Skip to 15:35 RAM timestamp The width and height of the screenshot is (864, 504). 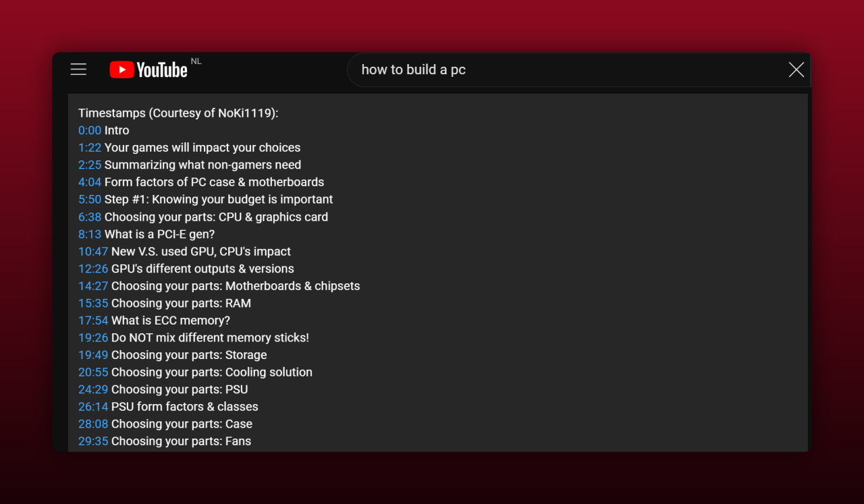pos(93,304)
